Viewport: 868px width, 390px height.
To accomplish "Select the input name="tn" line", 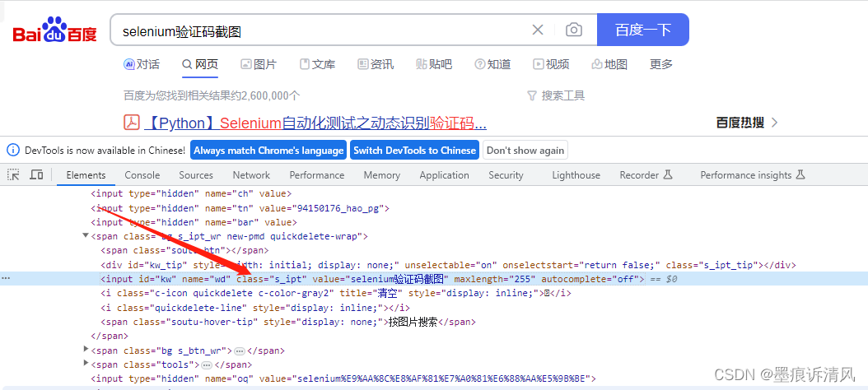I will click(x=240, y=208).
